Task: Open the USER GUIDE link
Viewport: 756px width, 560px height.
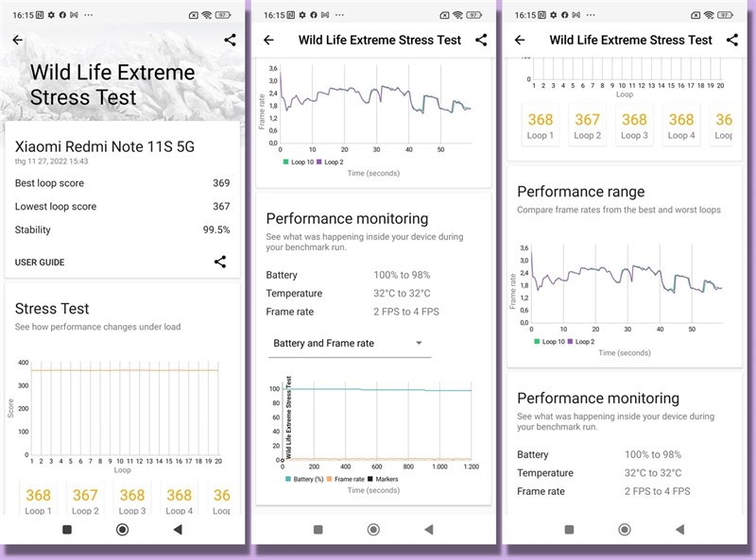Action: [40, 262]
